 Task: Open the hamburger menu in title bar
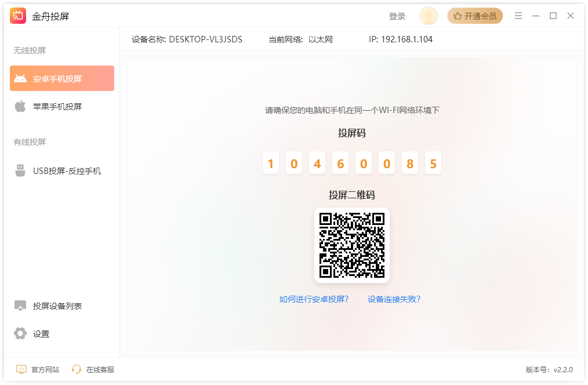click(x=518, y=16)
